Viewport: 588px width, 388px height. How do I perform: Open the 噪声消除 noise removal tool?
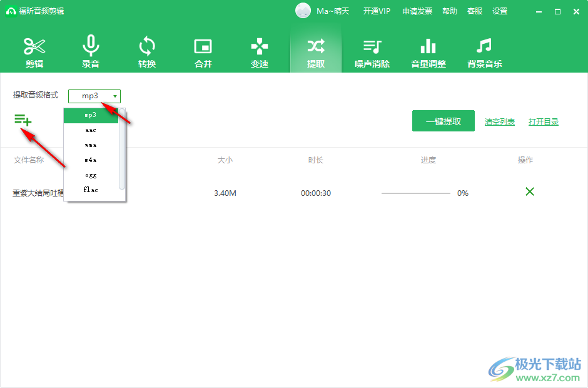[x=372, y=53]
